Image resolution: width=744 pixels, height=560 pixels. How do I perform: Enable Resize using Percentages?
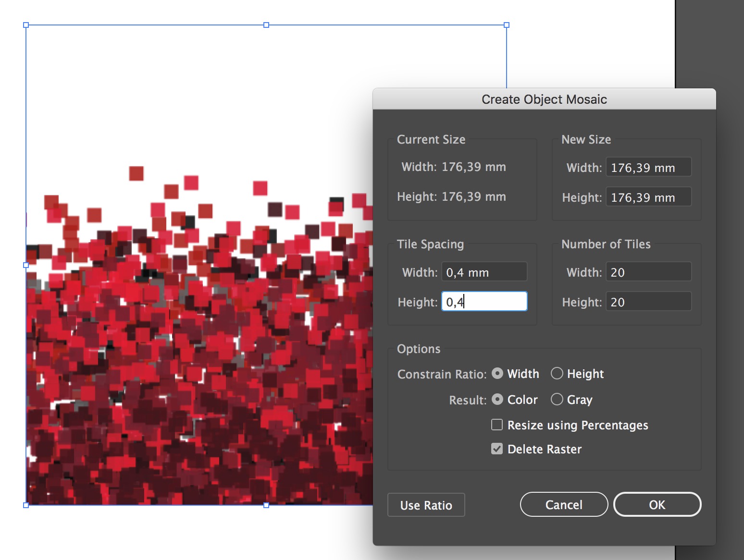[497, 425]
